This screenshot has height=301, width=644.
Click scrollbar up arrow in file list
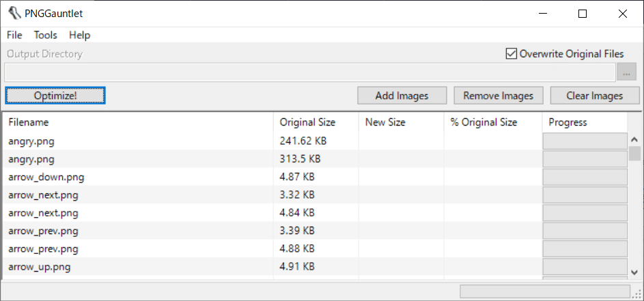tap(634, 140)
